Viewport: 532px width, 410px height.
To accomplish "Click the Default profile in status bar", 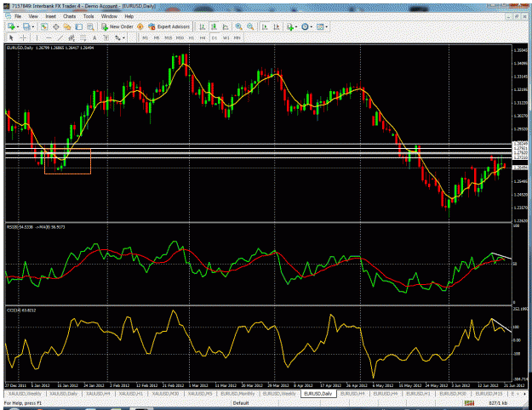I will click(241, 403).
